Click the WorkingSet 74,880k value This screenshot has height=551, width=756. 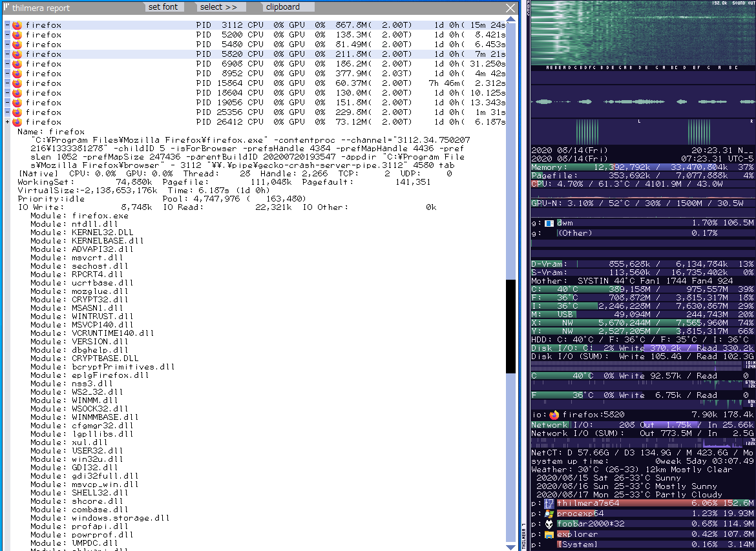[134, 182]
